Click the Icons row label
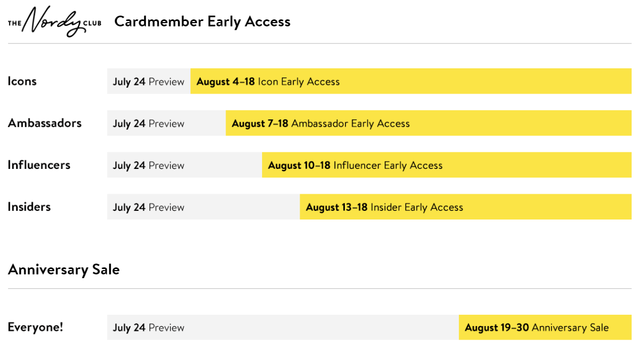The height and width of the screenshot is (354, 644). pos(22,81)
